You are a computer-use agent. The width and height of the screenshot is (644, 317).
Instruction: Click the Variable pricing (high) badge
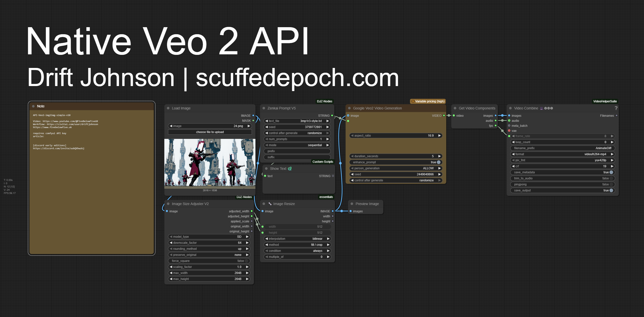click(428, 101)
